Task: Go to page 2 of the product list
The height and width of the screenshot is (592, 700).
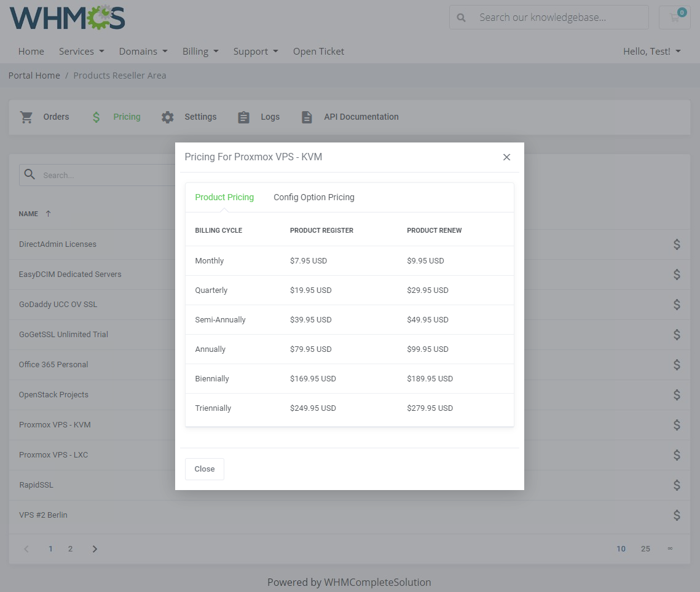Action: [70, 548]
